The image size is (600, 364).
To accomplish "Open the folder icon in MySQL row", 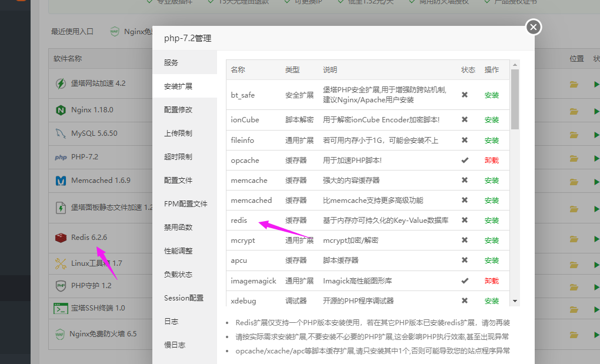I will 574,135.
